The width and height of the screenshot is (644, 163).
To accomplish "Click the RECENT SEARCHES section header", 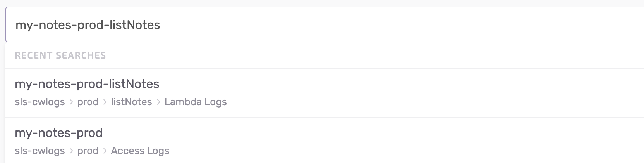I will coord(60,55).
